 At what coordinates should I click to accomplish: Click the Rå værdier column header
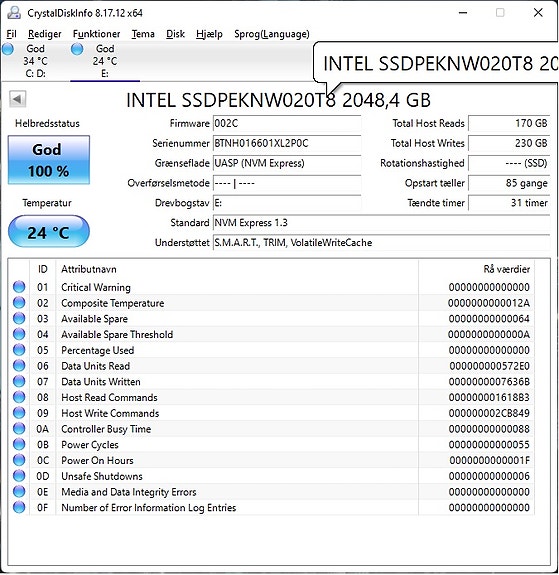(x=476, y=270)
